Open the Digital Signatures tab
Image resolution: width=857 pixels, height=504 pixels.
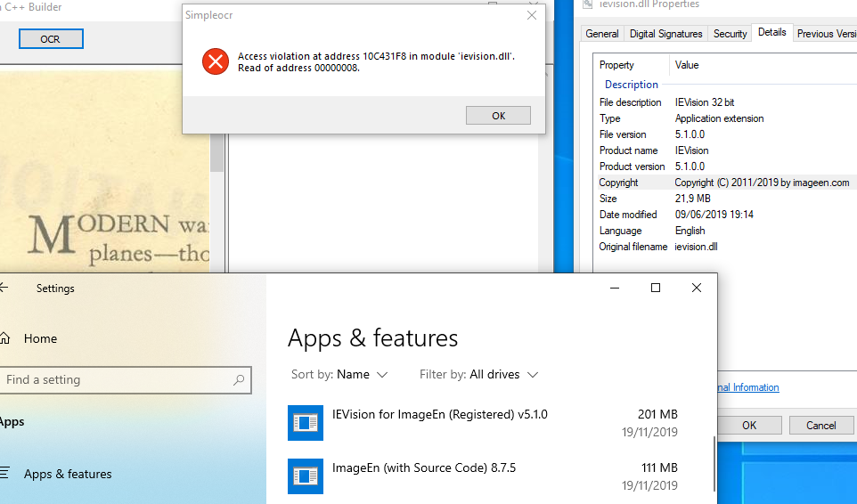click(x=665, y=33)
